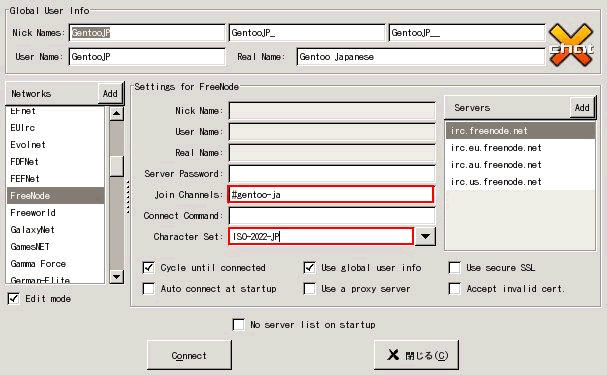
Task: Click the 閉じる(C) close button
Action: [416, 355]
